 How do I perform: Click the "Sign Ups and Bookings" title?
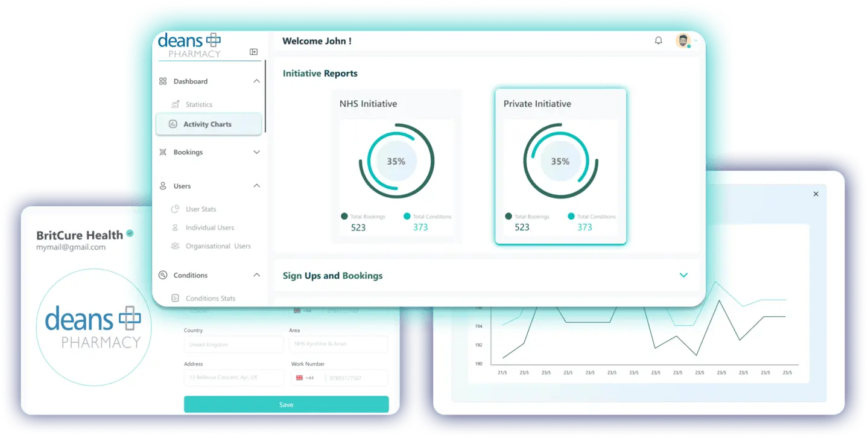(x=333, y=276)
